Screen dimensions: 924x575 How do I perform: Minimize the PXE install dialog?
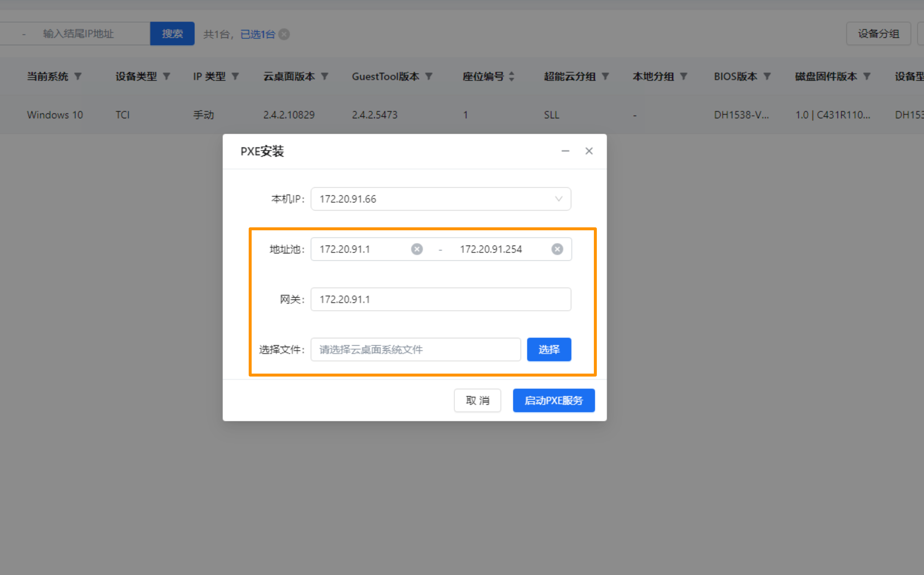(565, 151)
